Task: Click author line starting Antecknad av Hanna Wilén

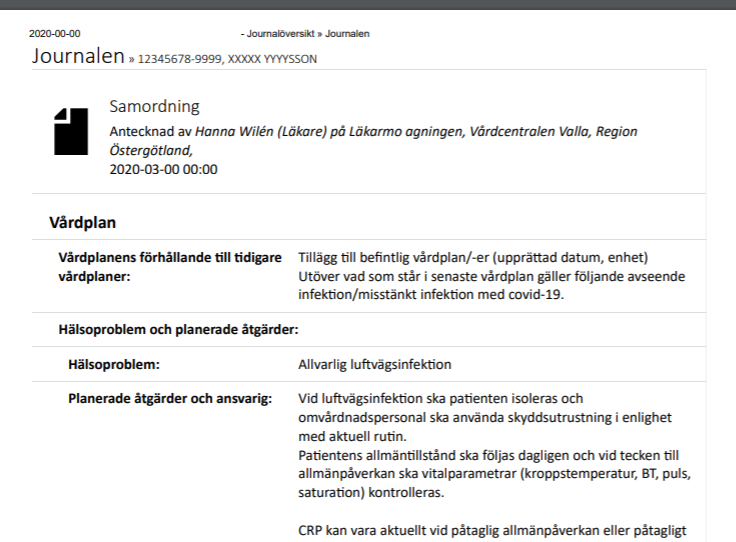Action: click(373, 131)
